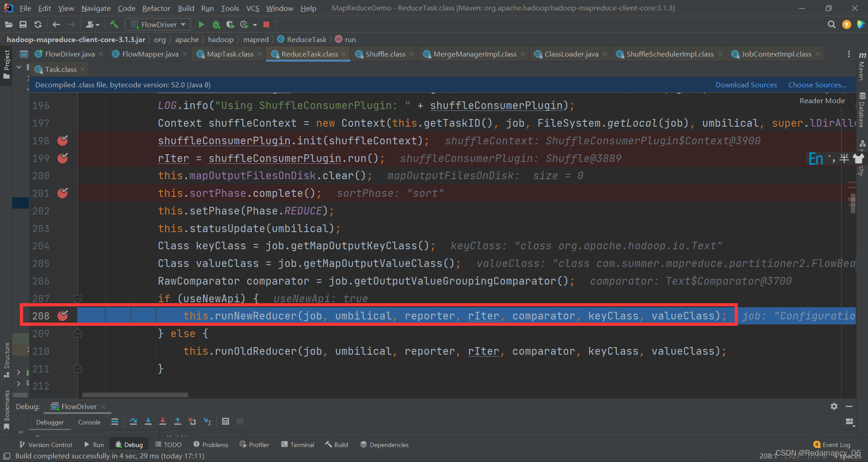868x462 pixels.
Task: Click Run to Cursor icon
Action: tap(207, 421)
